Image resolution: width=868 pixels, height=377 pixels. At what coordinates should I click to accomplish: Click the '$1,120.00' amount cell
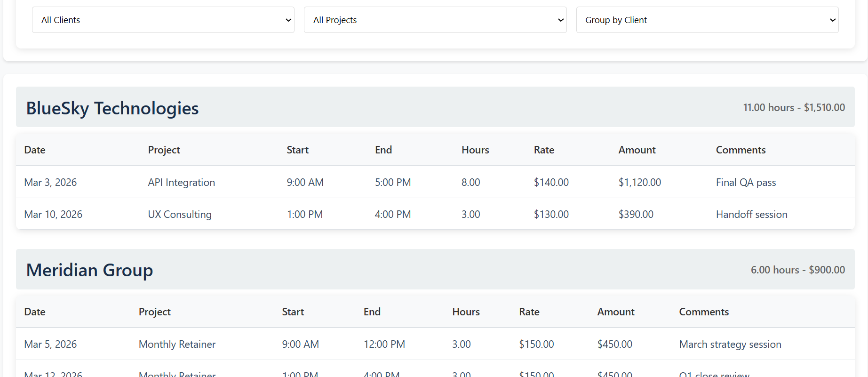pyautogui.click(x=639, y=182)
